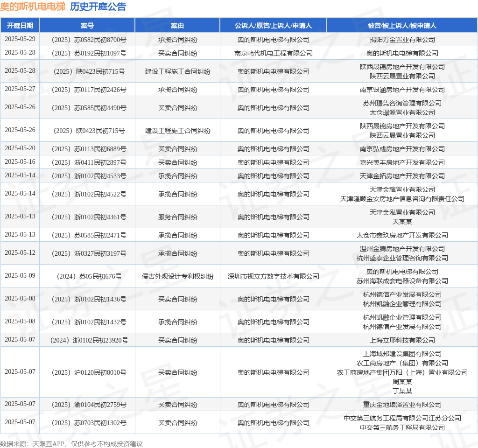Screen dimensions: 478x448
Task: Click date 2025-05-12
Action: click(20, 252)
